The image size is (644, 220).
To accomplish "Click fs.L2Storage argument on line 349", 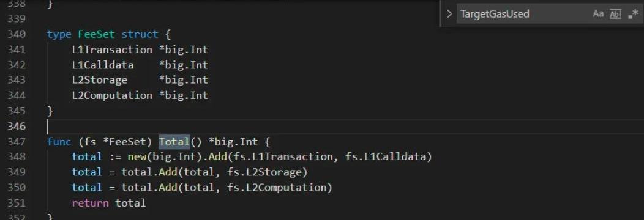I will tap(264, 172).
